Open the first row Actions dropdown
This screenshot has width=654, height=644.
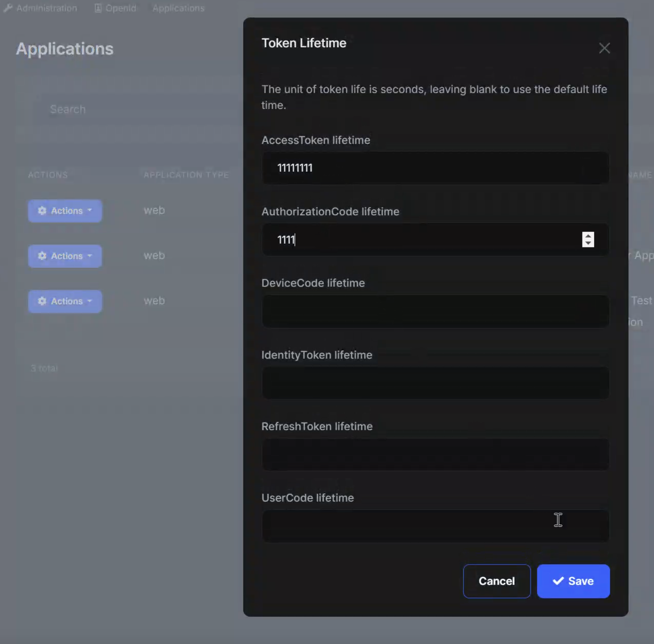(65, 211)
